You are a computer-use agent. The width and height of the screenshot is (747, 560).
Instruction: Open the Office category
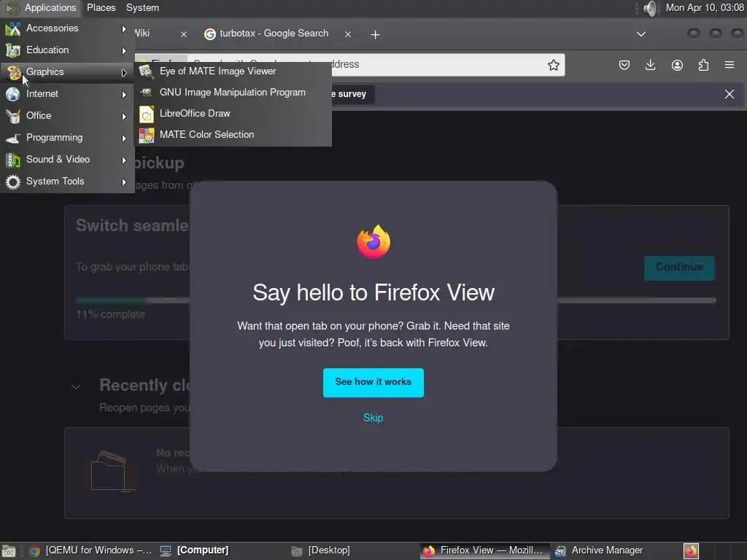[67, 116]
